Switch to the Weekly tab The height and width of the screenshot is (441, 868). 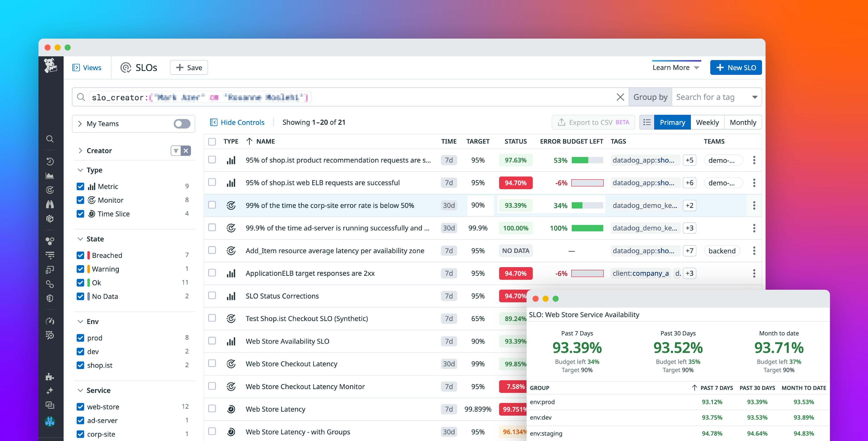[707, 122]
